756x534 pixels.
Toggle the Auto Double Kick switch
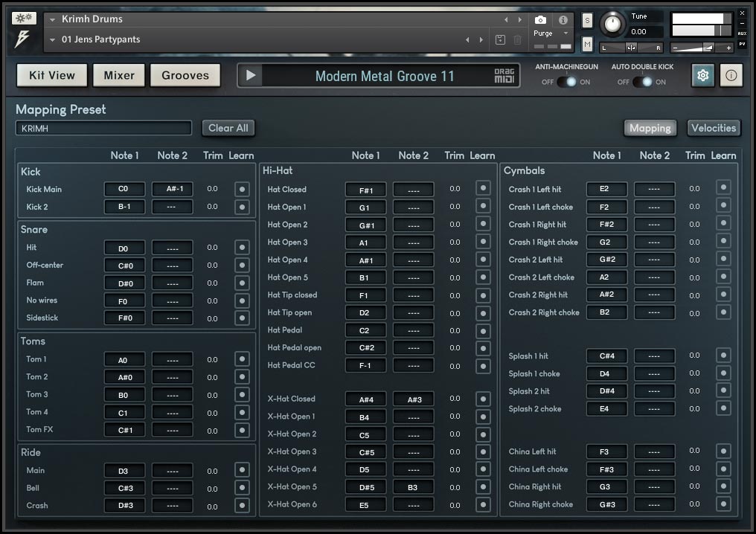pos(642,82)
